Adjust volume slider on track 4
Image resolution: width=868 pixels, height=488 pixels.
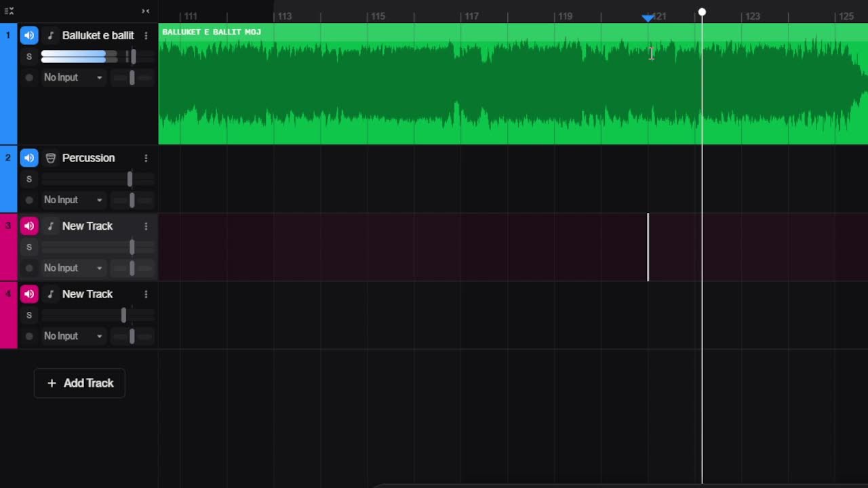pyautogui.click(x=123, y=315)
